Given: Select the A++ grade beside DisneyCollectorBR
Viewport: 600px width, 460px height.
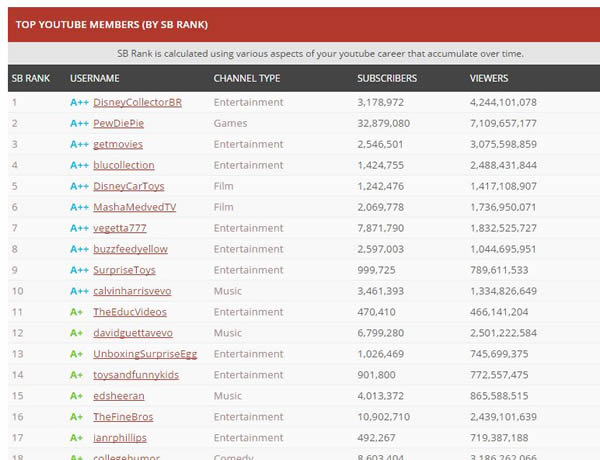Looking at the screenshot, I should 79,103.
